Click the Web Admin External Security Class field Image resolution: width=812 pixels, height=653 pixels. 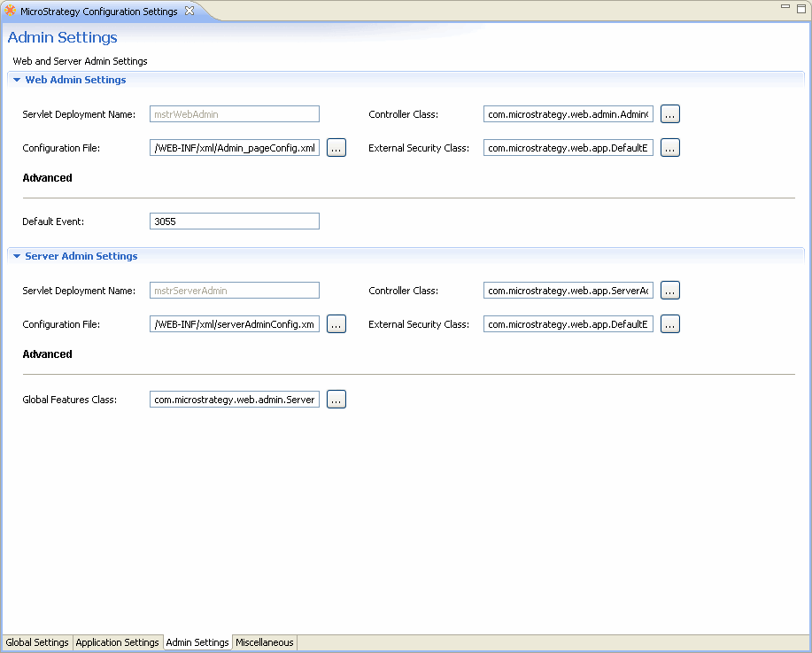click(568, 148)
